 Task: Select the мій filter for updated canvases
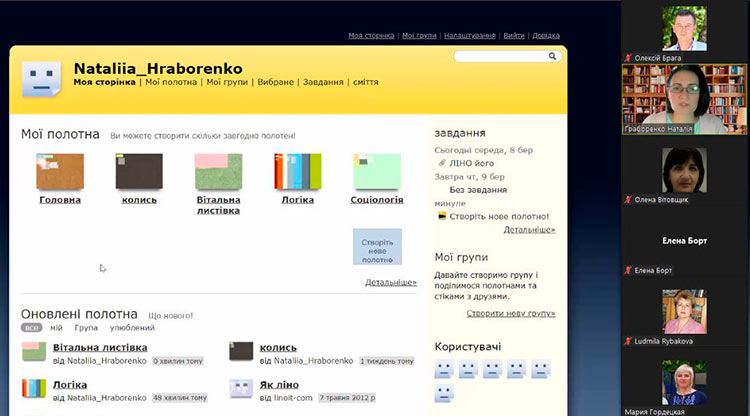click(56, 328)
